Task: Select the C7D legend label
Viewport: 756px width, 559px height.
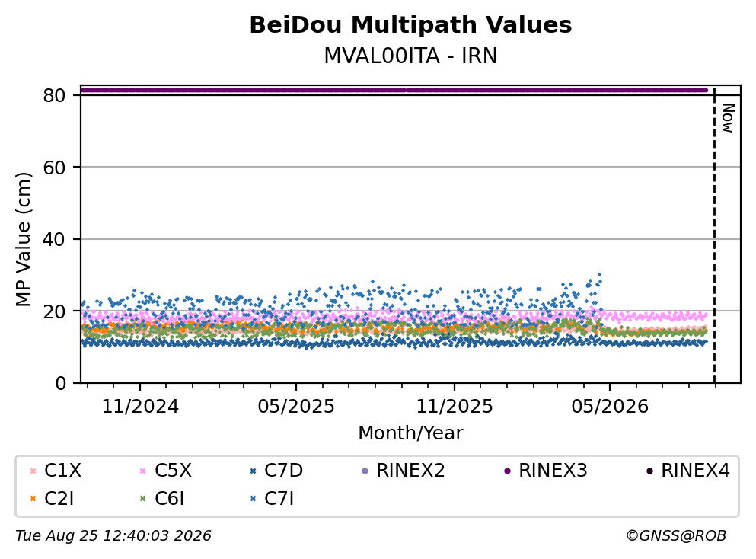Action: [x=283, y=470]
